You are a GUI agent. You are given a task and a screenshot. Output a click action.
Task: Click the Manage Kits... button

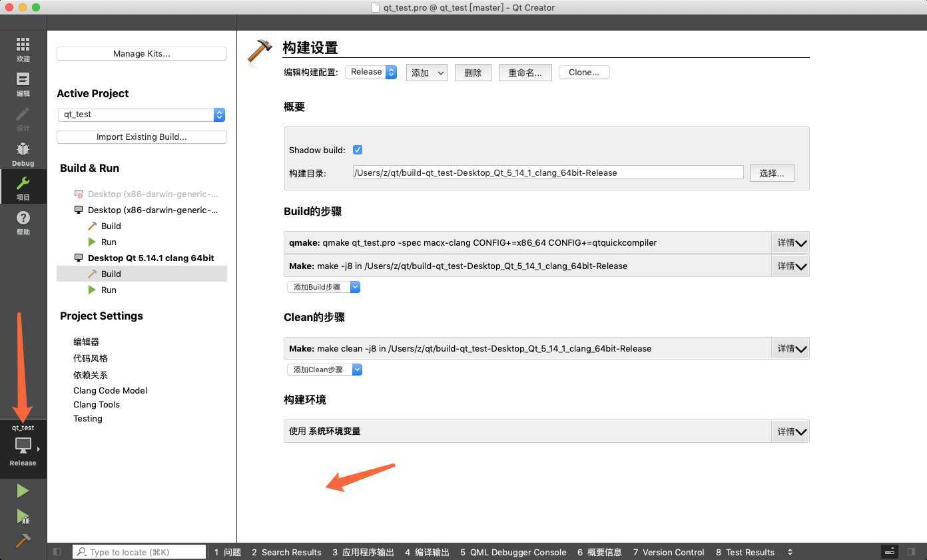click(142, 53)
